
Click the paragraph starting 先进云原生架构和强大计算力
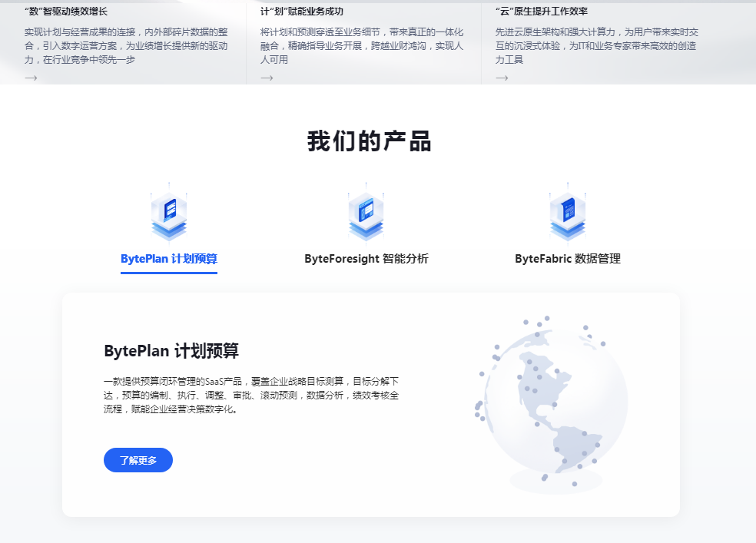click(x=597, y=46)
